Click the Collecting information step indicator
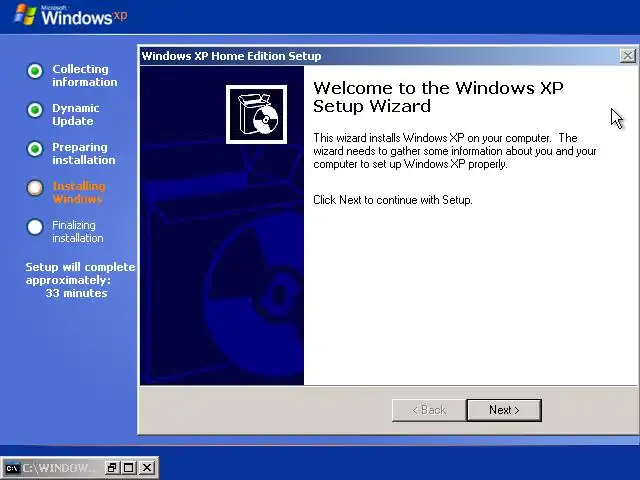640x480 pixels. coord(35,71)
